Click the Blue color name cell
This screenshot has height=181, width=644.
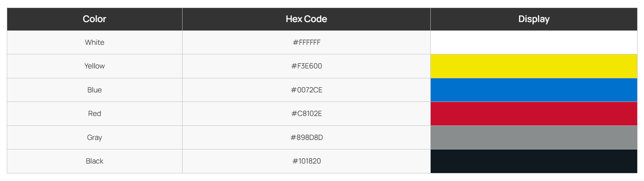point(94,90)
